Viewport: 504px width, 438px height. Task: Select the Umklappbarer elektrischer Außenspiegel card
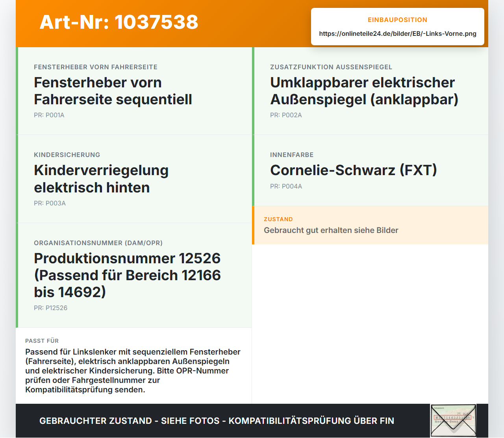click(x=370, y=91)
